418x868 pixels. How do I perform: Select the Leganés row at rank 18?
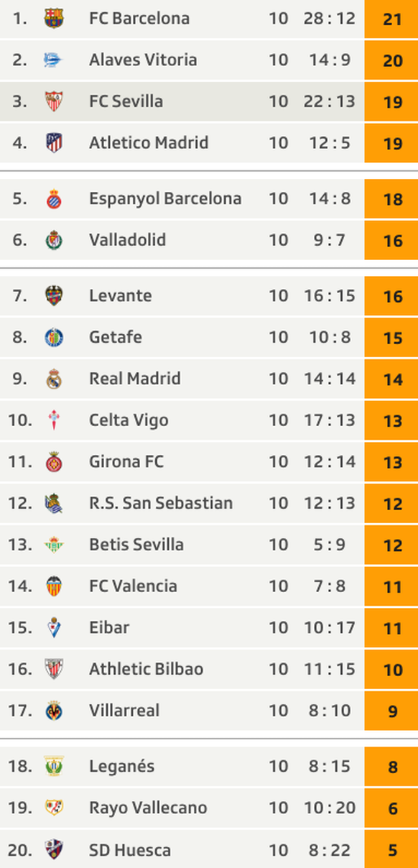point(209,767)
